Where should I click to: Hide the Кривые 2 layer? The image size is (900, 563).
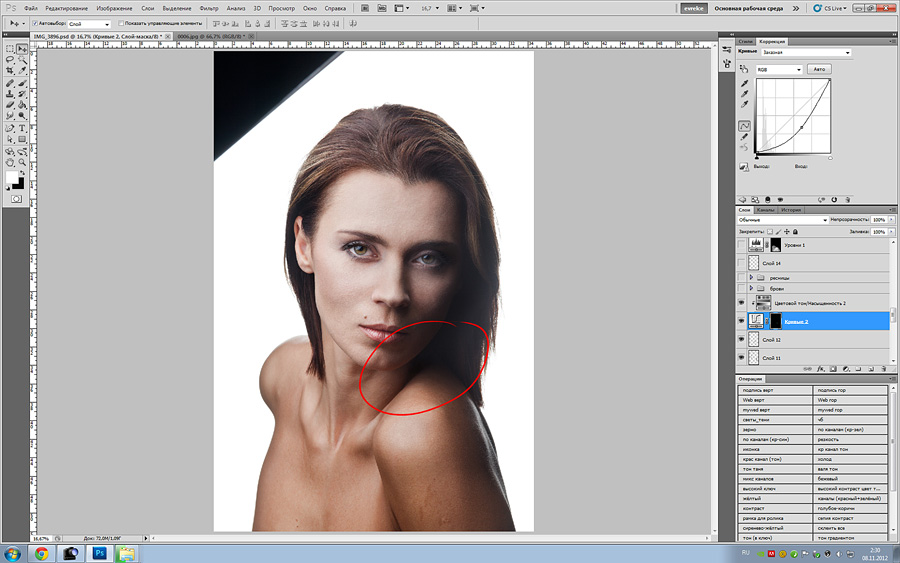coord(742,321)
